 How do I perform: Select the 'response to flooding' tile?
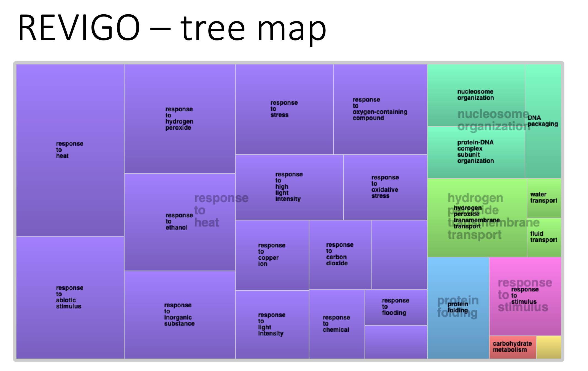pos(396,307)
